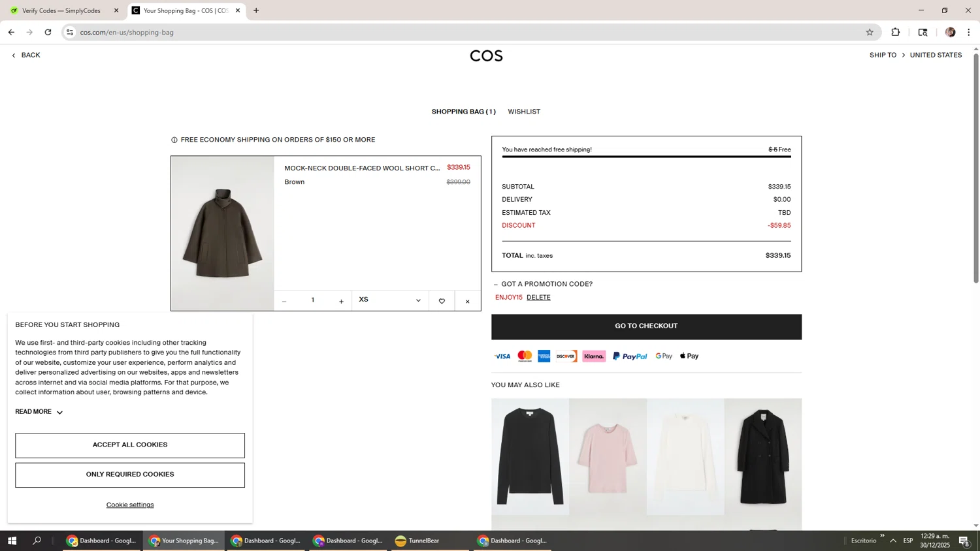
Task: Close the Your Shopping Bag tab
Action: pyautogui.click(x=238, y=10)
